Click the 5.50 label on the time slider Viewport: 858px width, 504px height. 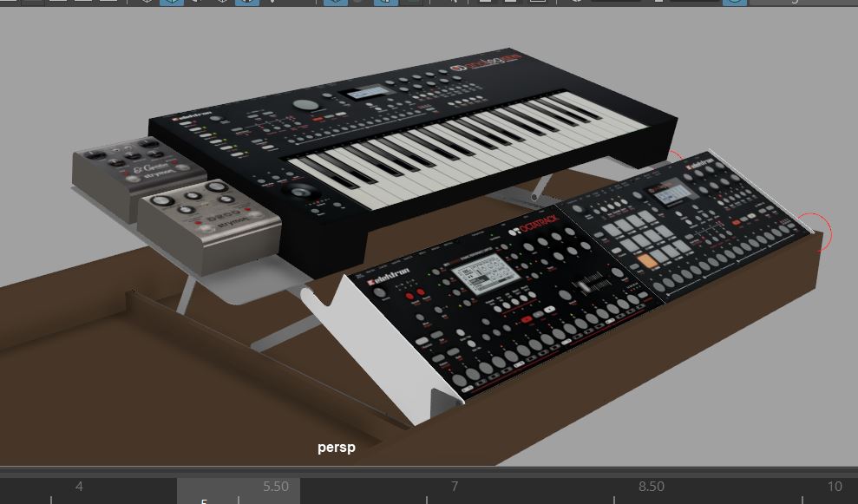tap(275, 487)
